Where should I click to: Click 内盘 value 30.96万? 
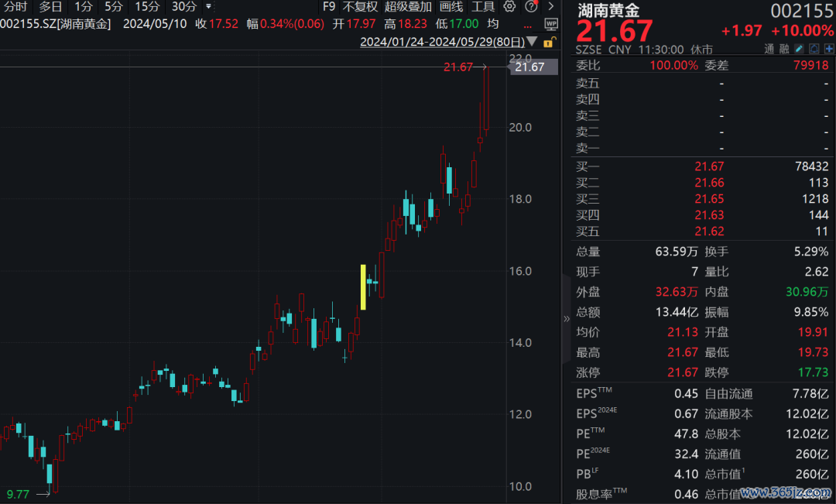click(807, 293)
